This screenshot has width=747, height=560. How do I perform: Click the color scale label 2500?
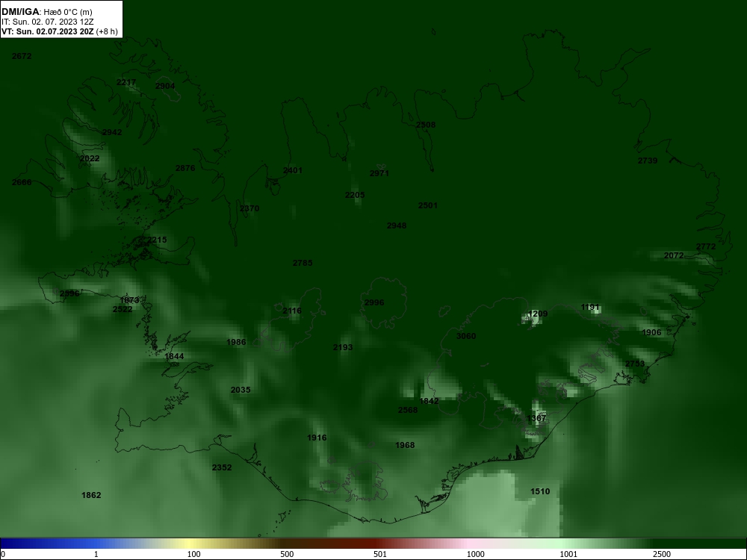pyautogui.click(x=662, y=554)
